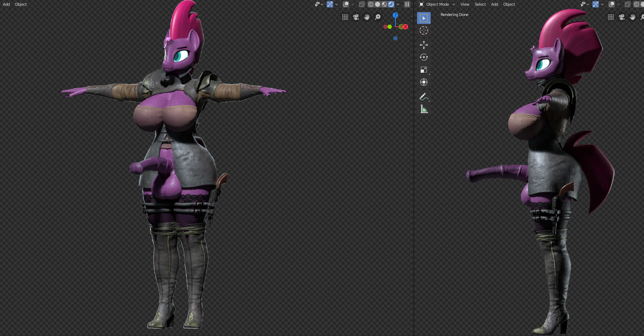Open the View menu in right viewport
Screen dimensions: 644x336
coord(465,4)
